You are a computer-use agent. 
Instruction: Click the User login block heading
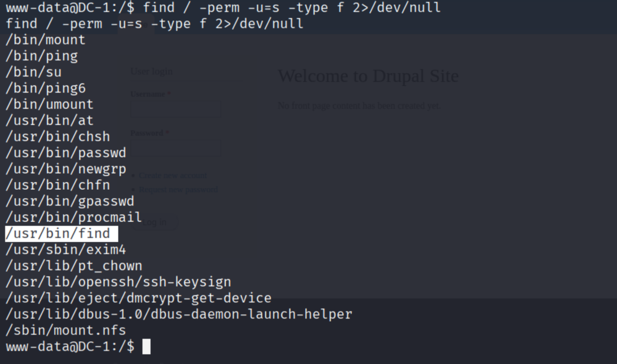[x=151, y=71]
